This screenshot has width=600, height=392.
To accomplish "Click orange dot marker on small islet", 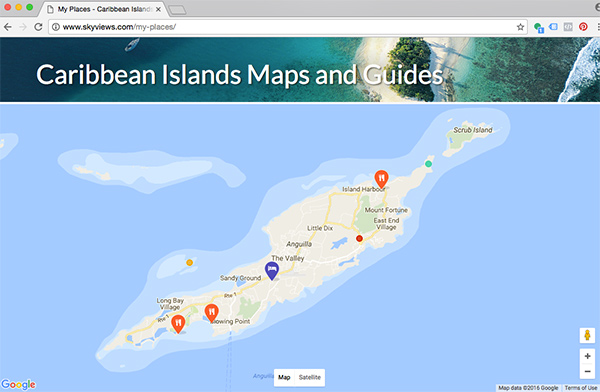I will pos(189,263).
